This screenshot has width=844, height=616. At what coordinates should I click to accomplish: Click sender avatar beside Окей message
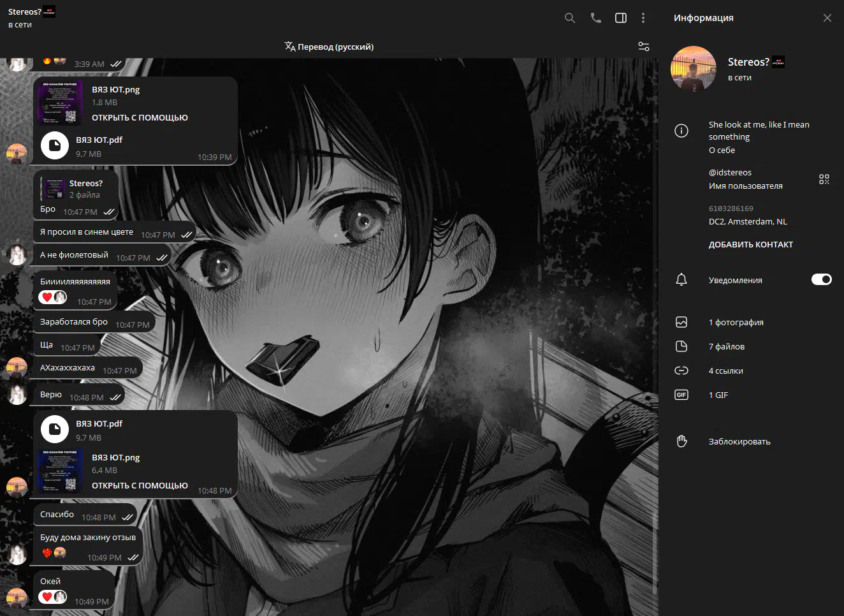17,597
